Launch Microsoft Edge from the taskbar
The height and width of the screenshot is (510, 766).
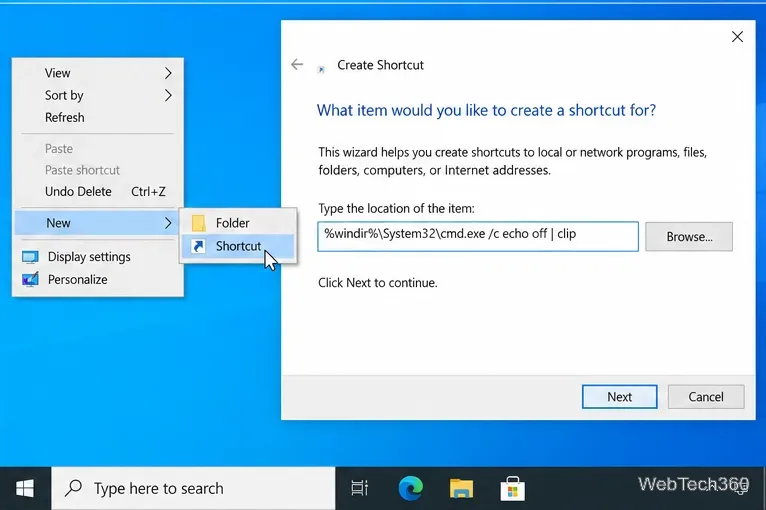click(410, 488)
